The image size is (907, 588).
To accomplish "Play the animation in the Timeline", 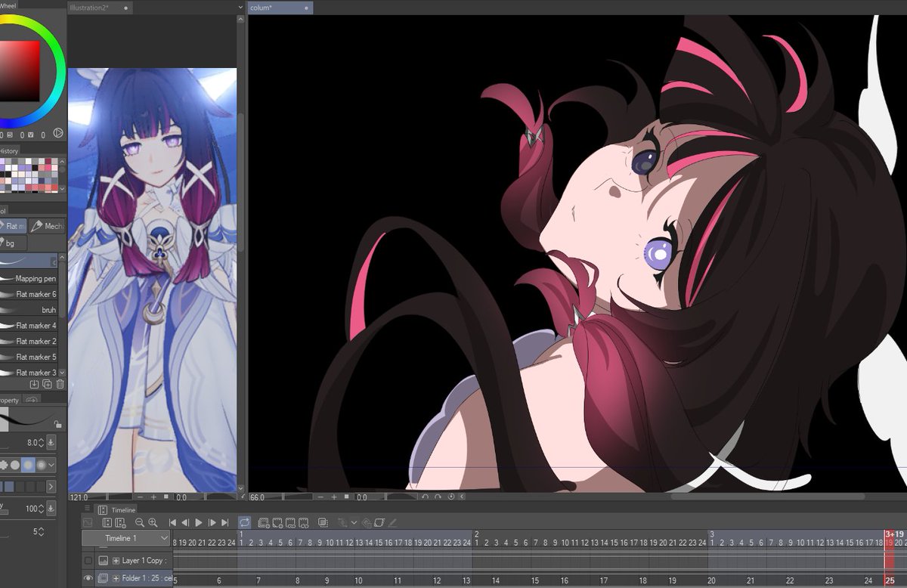I will [199, 522].
